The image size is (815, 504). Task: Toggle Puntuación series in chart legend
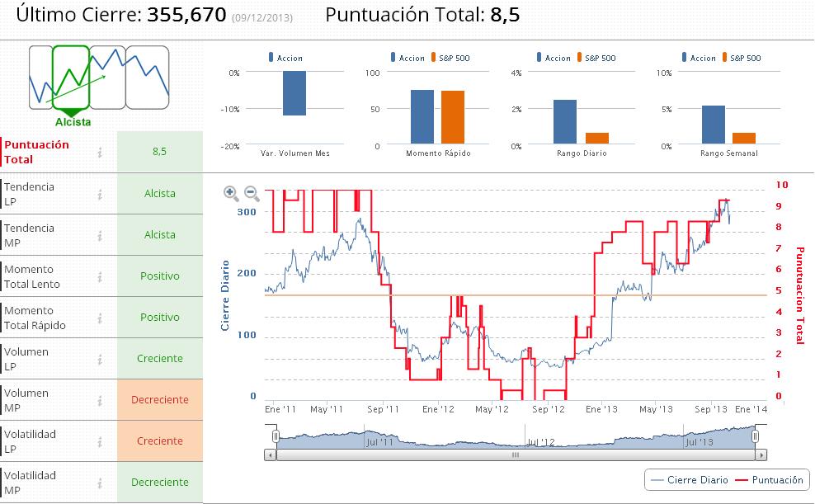[770, 480]
